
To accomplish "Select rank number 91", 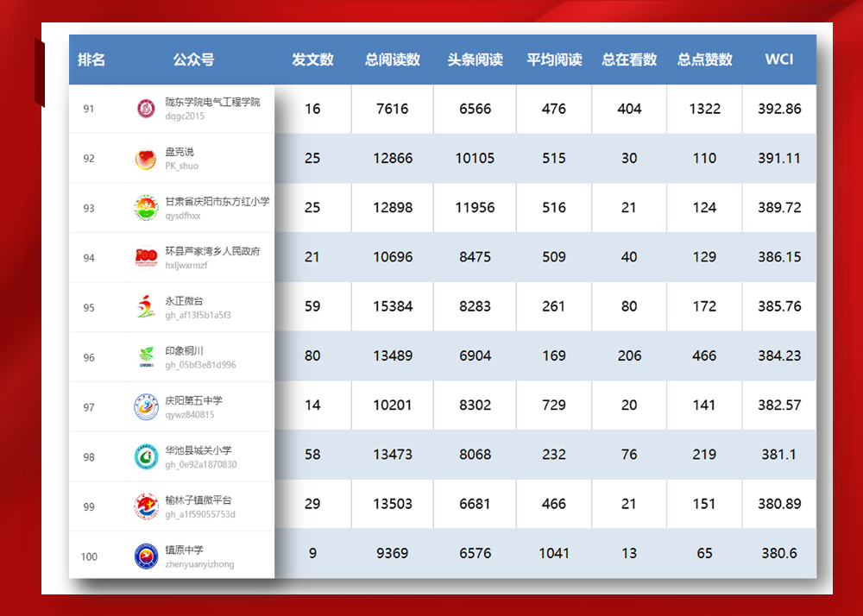I will (89, 109).
